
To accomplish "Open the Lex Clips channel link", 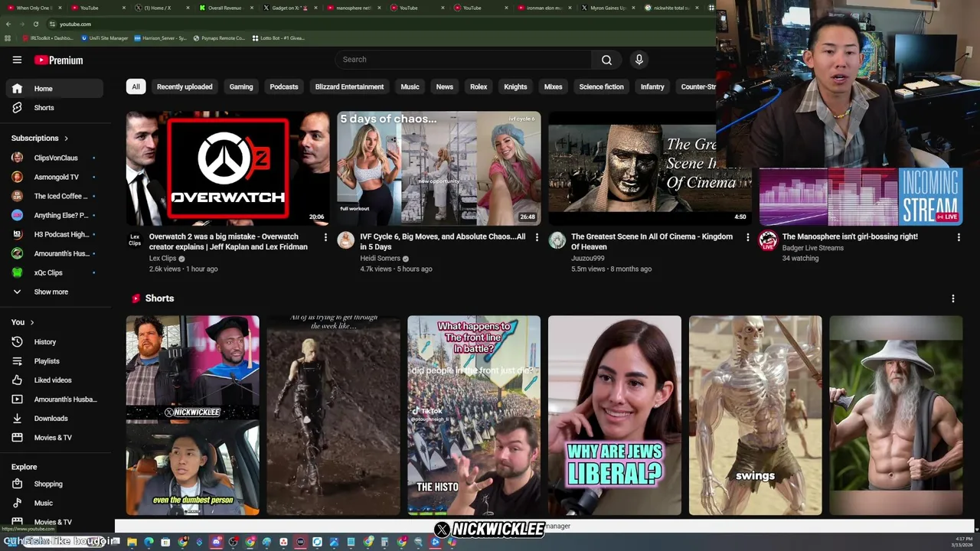I will 163,259.
